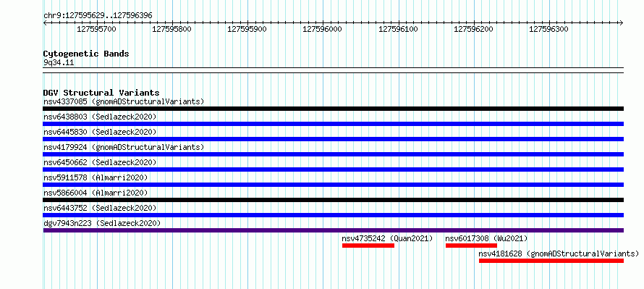Click the 127596000 ruler label
644x289 pixels.
322,29
